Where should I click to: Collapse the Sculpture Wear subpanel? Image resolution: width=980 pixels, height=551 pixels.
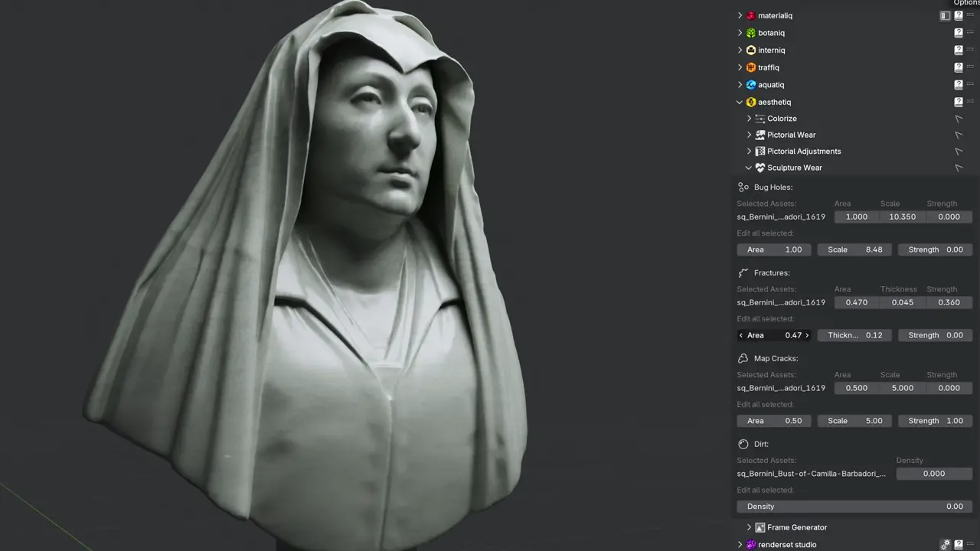(x=749, y=168)
